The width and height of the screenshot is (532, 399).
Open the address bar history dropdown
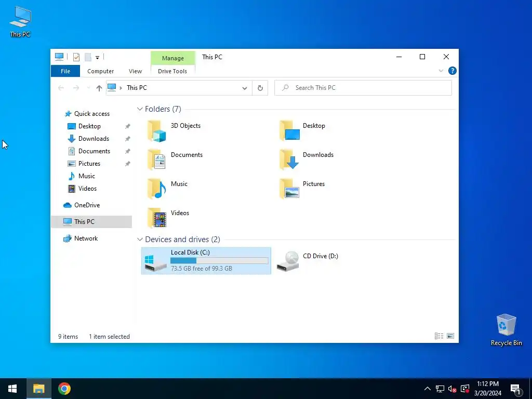coord(244,88)
